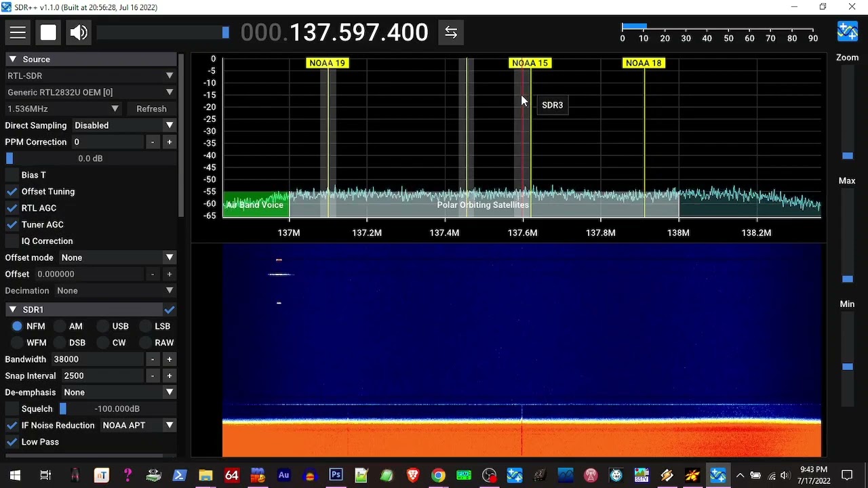Open File Explorer folder icon in taskbar
Viewport: 868px width, 488px height.
pos(205,475)
